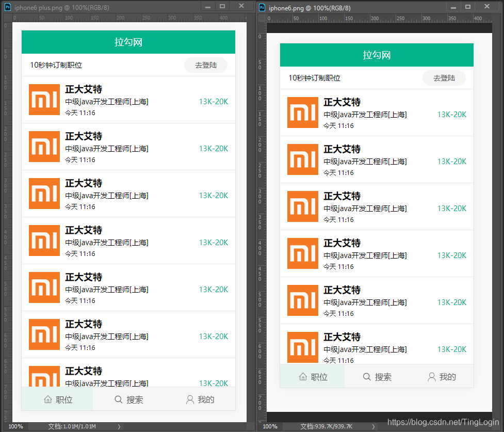Open the status bar arrow menu of iphone6 plus.png
Viewport: 504px width, 432px height.
click(x=119, y=426)
